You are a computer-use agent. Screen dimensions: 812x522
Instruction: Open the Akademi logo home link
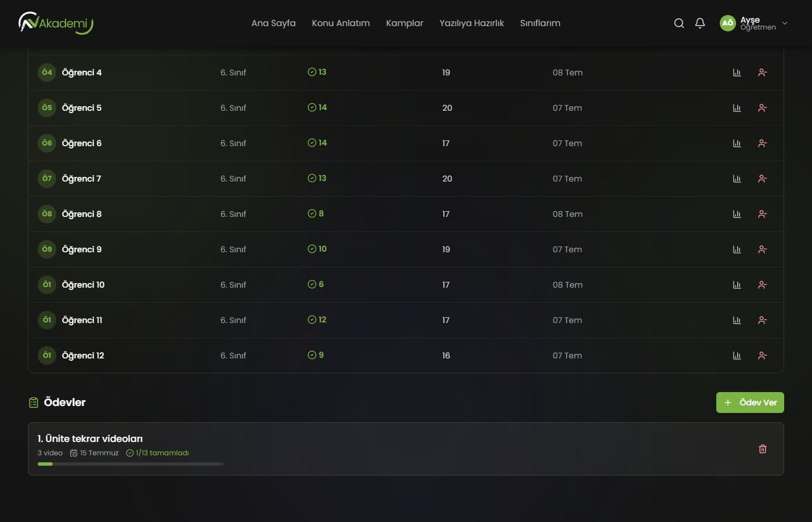56,23
